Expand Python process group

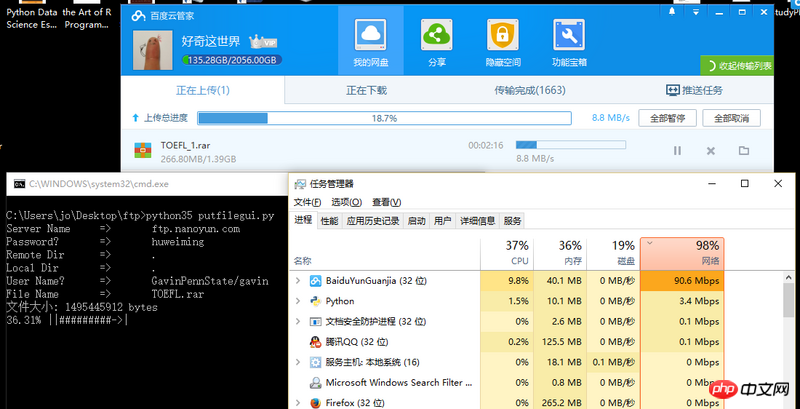click(298, 301)
